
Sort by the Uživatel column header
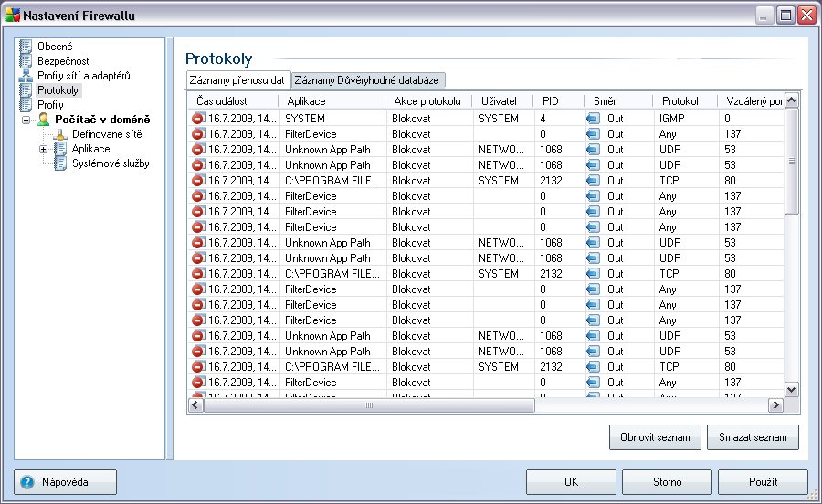502,101
